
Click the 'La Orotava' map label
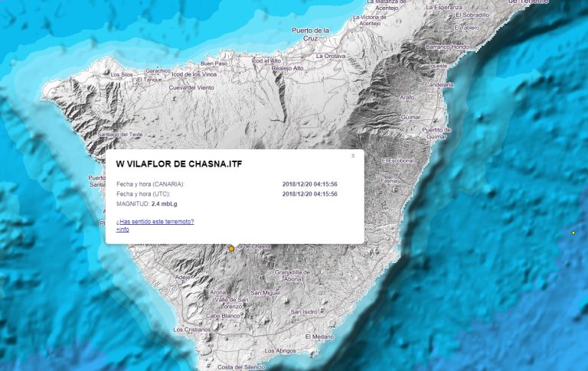pos(331,56)
